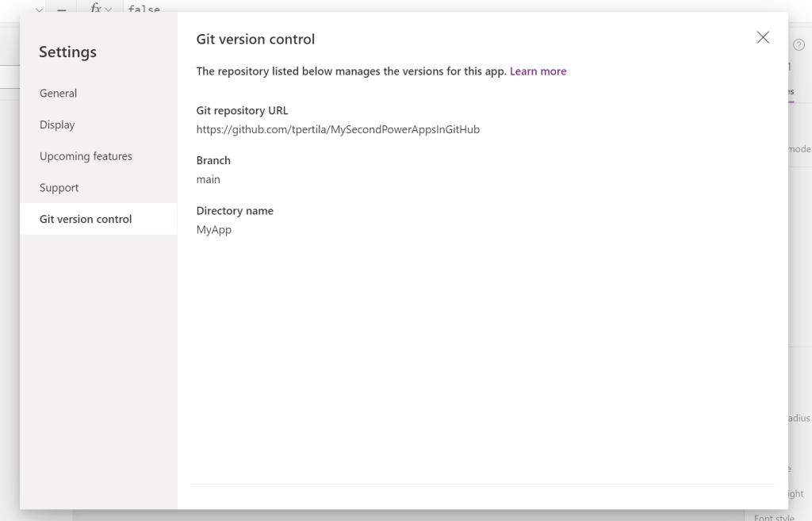Click the underlined tab behind the dialog

tap(791, 92)
